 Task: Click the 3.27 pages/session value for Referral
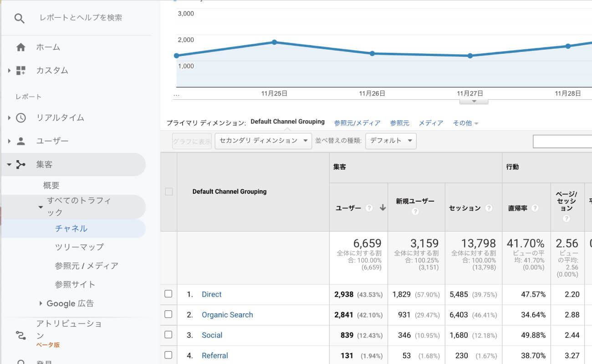pos(572,356)
